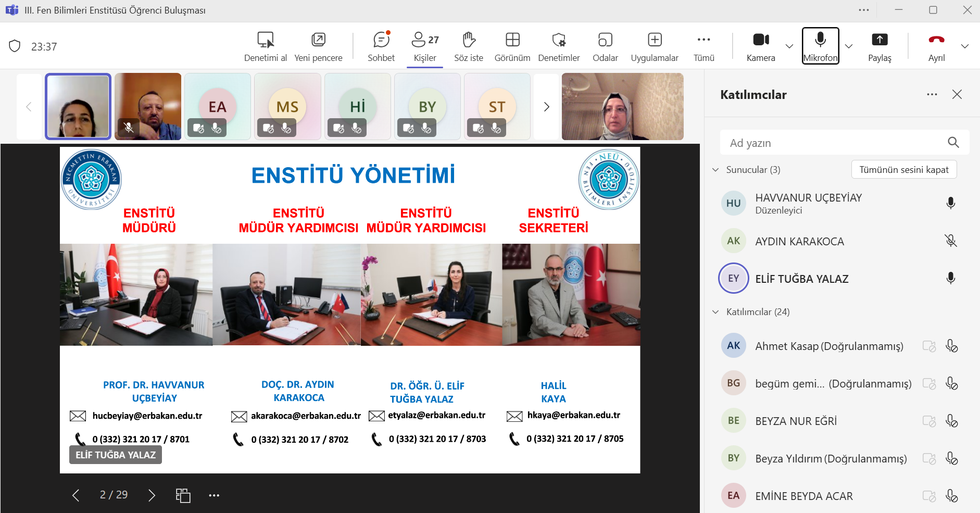Raise hand with Söz iste
This screenshot has height=513, width=980.
pos(468,46)
